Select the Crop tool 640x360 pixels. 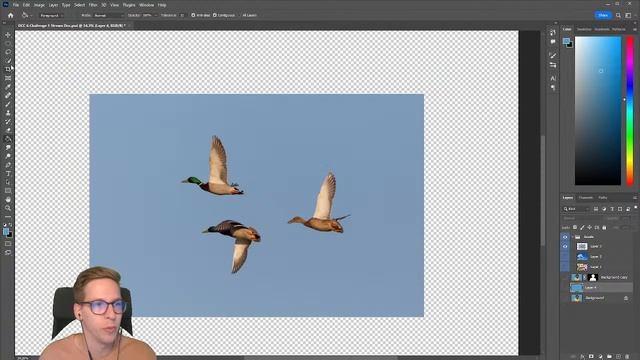point(8,69)
